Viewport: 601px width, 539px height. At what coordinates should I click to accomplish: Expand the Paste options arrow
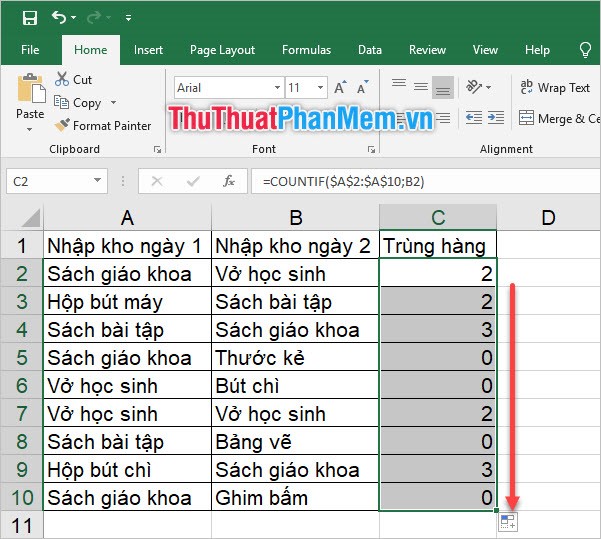coord(30,130)
